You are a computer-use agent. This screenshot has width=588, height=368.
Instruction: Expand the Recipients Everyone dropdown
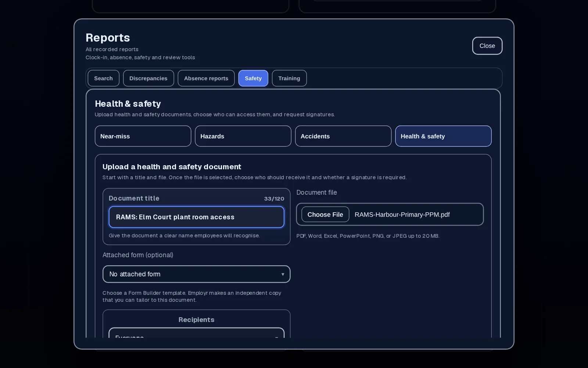[x=197, y=333]
